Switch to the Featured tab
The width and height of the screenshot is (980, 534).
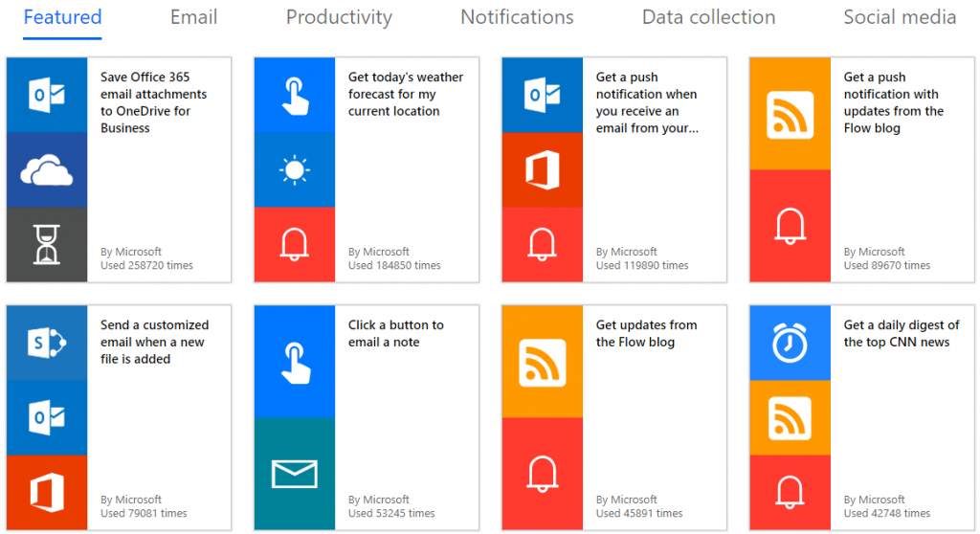(62, 17)
